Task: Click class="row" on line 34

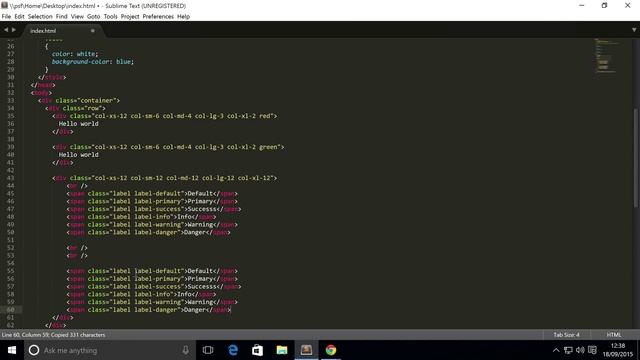Action: tap(82, 108)
